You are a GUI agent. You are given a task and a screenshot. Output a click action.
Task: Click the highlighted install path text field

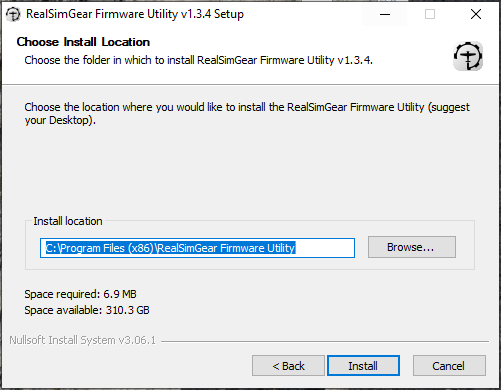197,248
